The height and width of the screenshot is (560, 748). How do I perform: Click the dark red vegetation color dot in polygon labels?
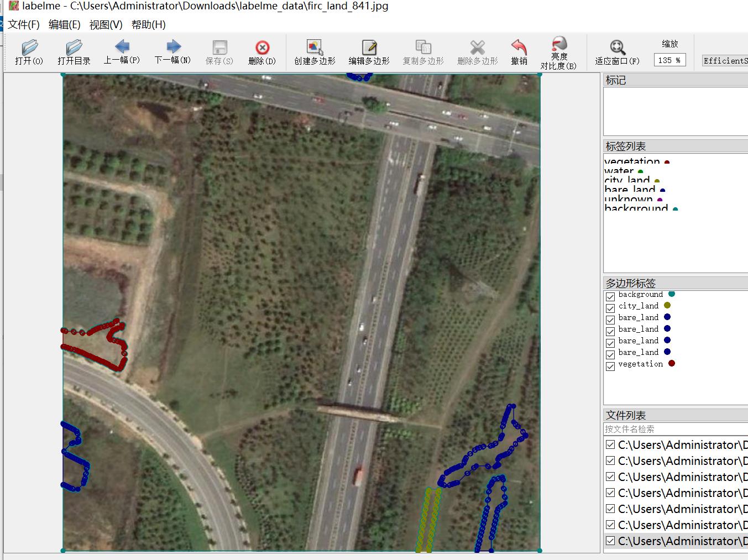(x=672, y=363)
